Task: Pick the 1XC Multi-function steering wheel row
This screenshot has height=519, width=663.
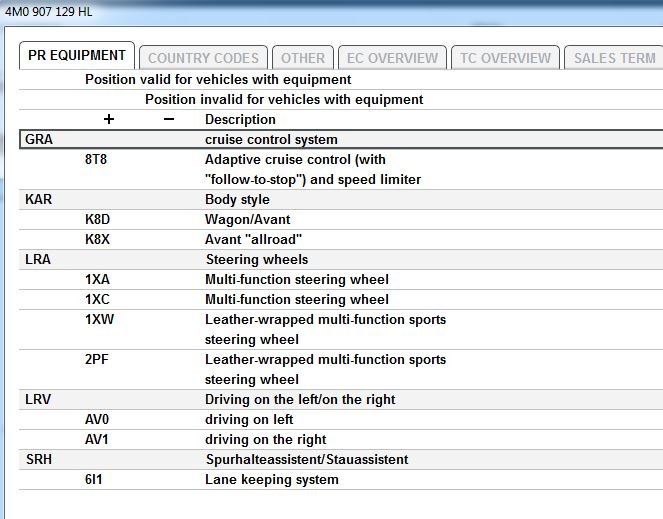Action: click(296, 300)
